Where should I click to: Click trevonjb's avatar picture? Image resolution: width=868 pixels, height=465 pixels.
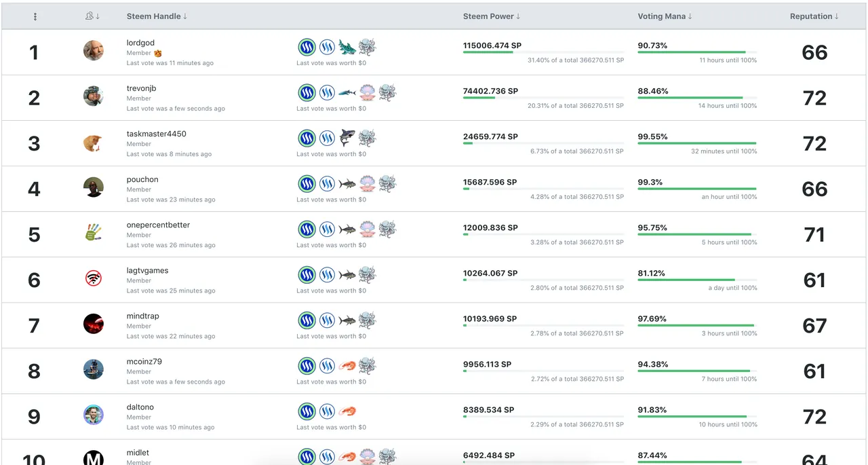94,96
